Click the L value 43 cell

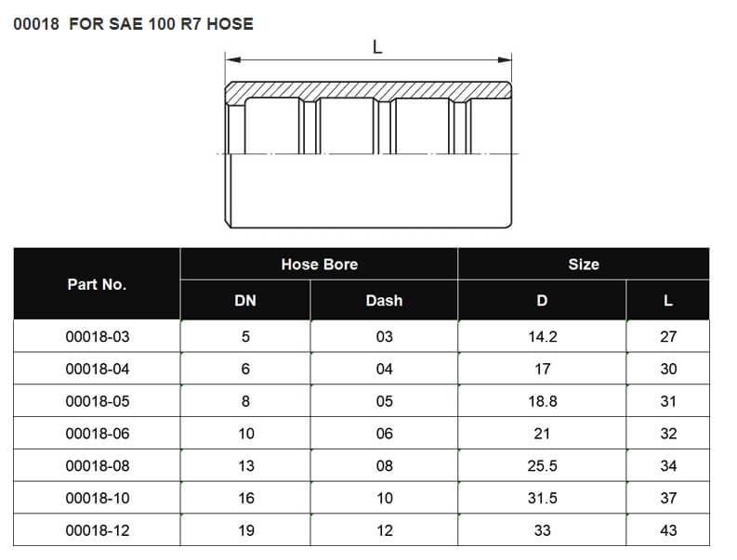[x=668, y=531]
